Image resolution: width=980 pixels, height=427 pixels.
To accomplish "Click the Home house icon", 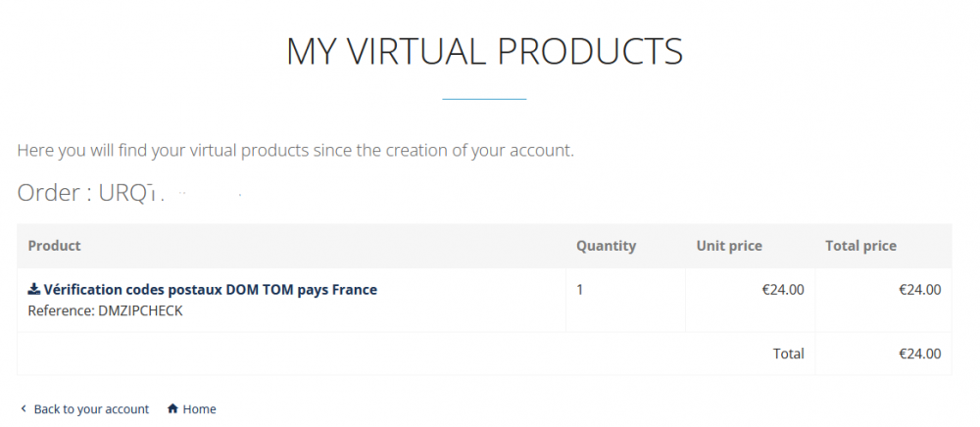I will pos(172,409).
